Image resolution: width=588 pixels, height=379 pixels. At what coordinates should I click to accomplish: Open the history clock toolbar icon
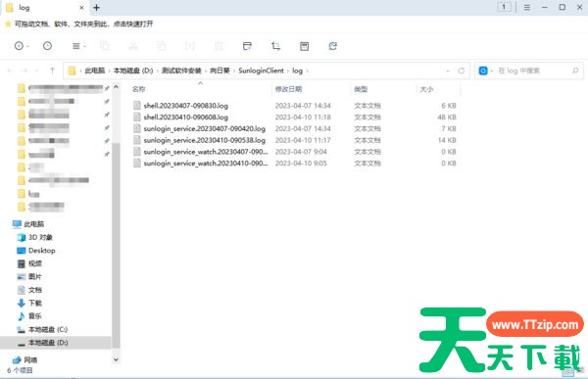click(47, 46)
